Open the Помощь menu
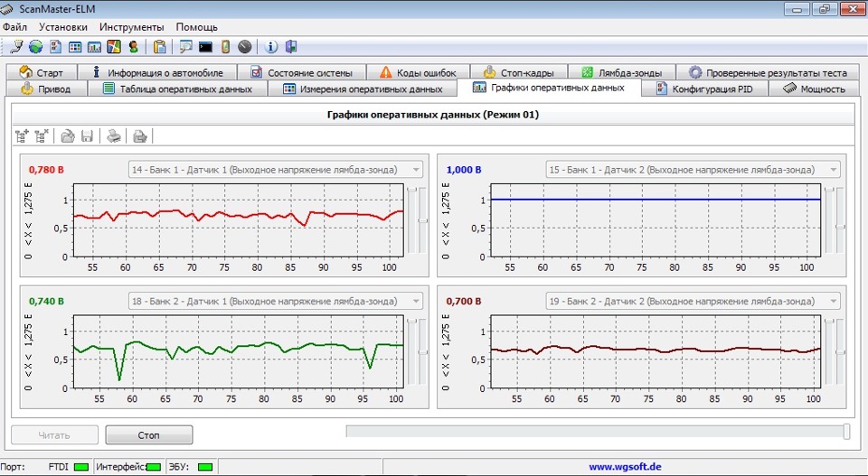 (196, 27)
